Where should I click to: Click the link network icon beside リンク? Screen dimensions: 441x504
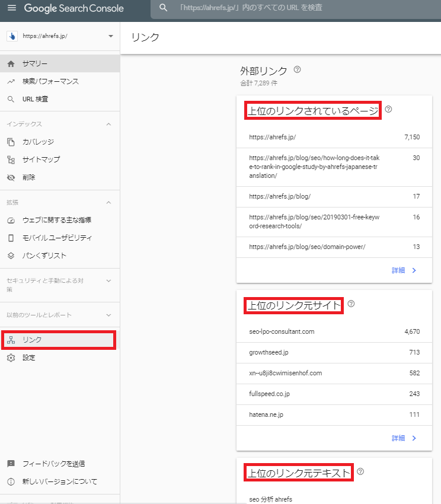(11, 340)
